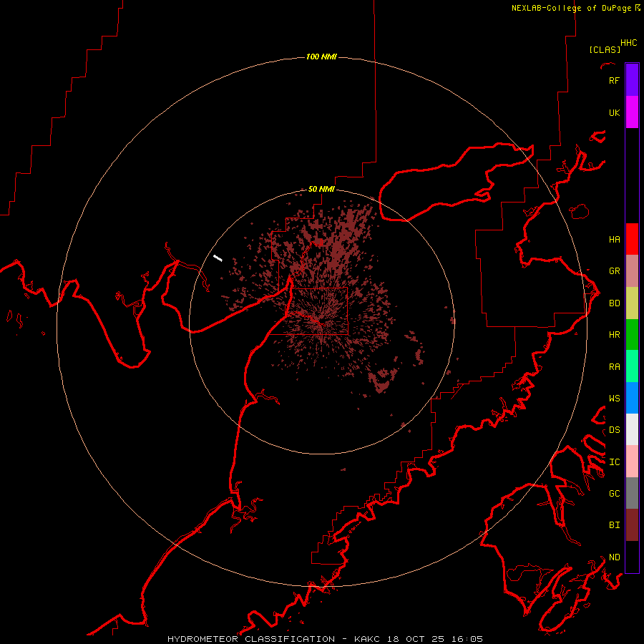The width and height of the screenshot is (644, 644).
Task: Click the RF purple legend swatch
Action: pos(632,80)
